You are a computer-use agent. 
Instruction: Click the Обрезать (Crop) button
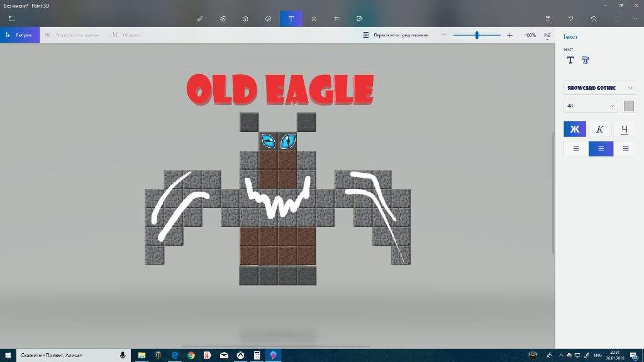tap(126, 35)
